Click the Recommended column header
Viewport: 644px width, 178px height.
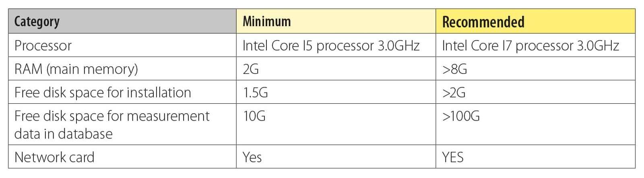[483, 22]
